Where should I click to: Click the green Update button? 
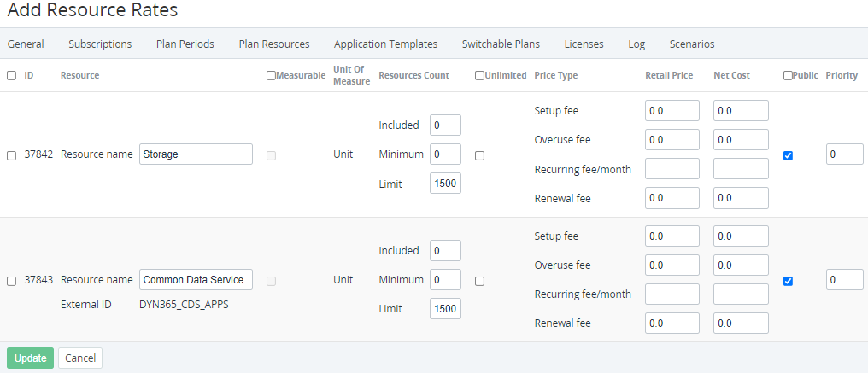tap(30, 358)
